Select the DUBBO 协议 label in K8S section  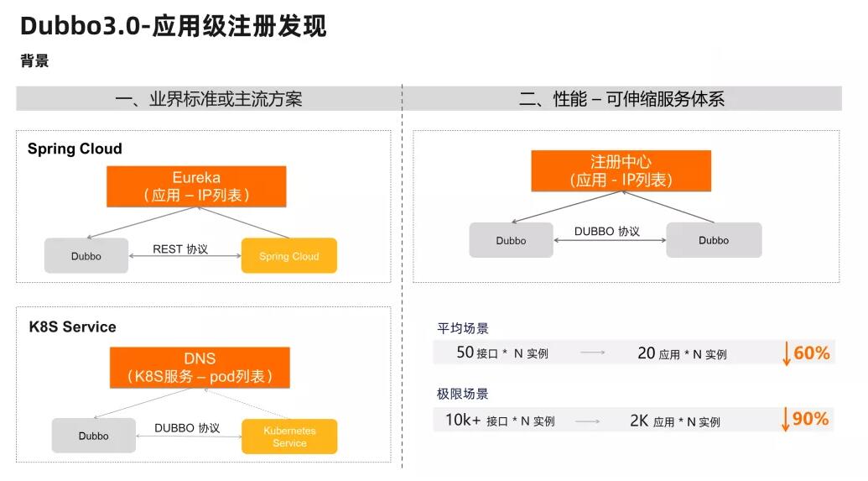pos(187,428)
